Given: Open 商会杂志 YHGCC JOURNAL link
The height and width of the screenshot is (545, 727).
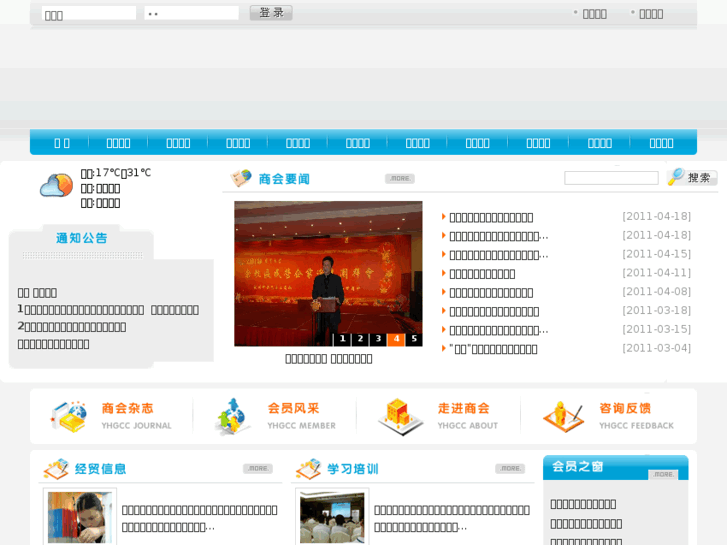Looking at the screenshot, I should coord(136,416).
